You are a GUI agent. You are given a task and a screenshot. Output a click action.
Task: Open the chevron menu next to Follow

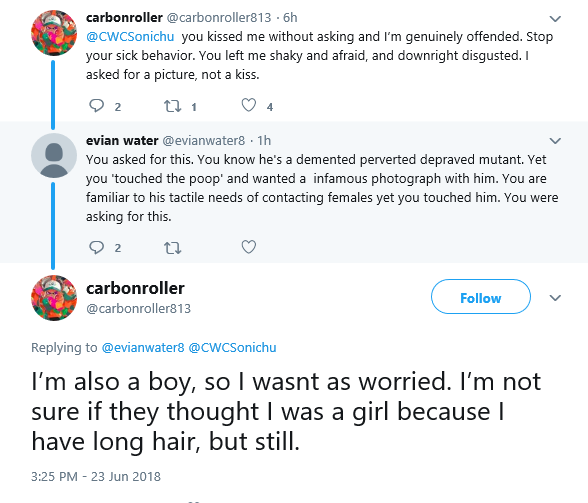555,298
